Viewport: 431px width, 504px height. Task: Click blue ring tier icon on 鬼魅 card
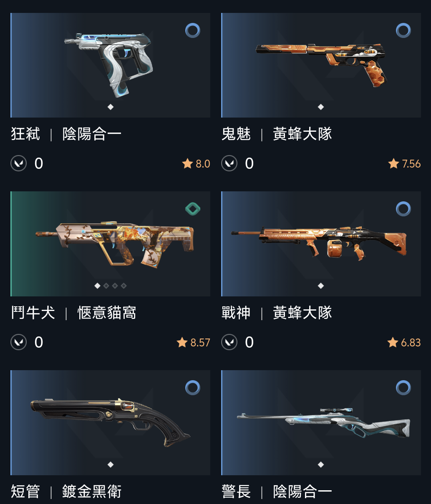click(x=403, y=30)
